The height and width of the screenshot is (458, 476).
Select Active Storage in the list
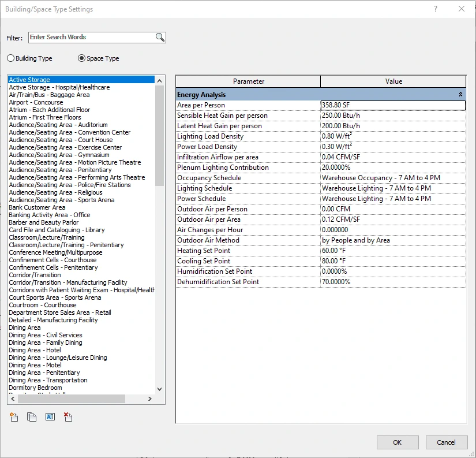81,80
